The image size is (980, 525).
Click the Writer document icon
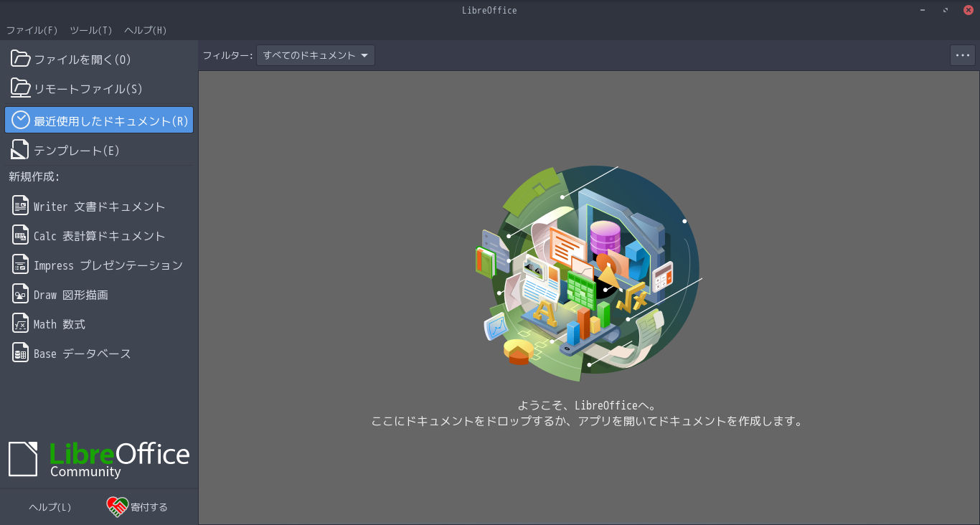21,206
